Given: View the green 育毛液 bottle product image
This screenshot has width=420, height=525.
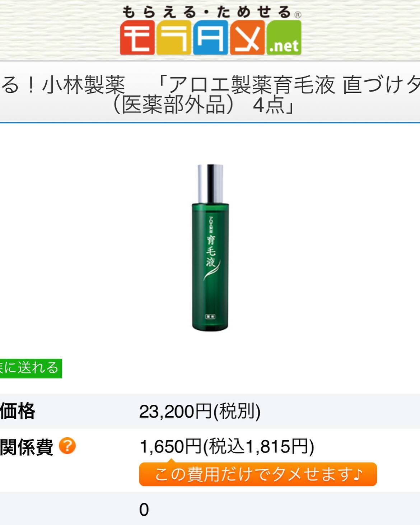Looking at the screenshot, I should coord(210,247).
